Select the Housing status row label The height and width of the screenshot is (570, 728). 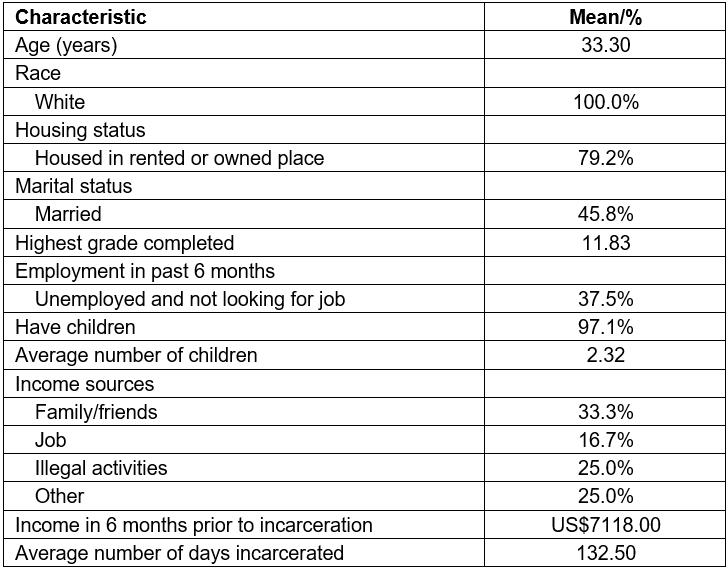point(80,130)
